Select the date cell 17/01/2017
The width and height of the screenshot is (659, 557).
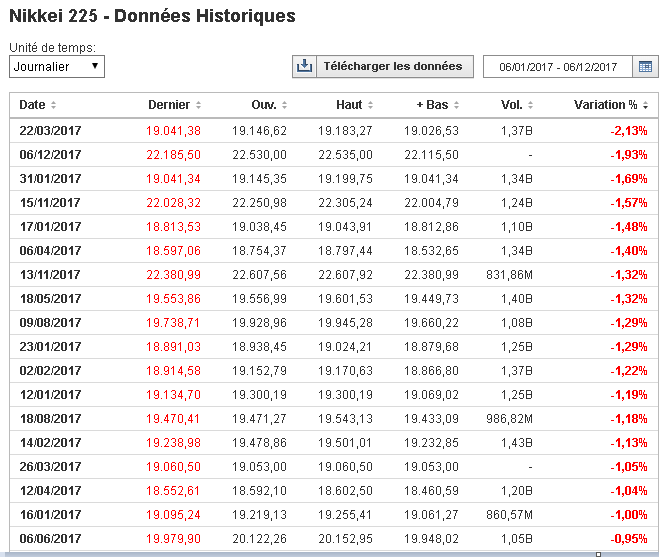[50, 227]
